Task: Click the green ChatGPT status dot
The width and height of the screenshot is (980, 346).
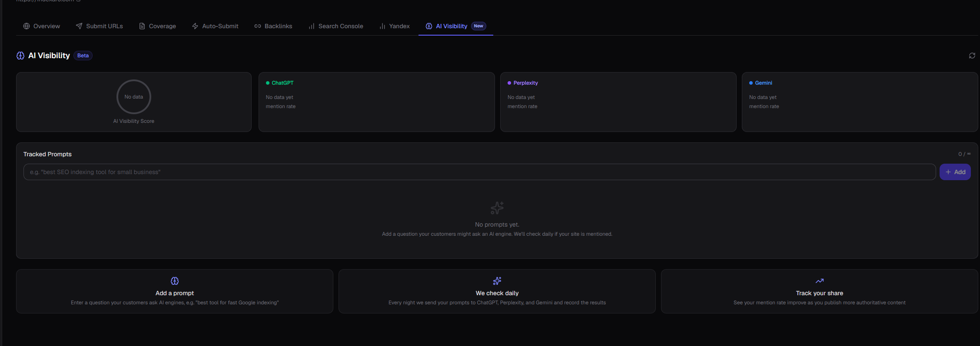Action: pyautogui.click(x=268, y=83)
